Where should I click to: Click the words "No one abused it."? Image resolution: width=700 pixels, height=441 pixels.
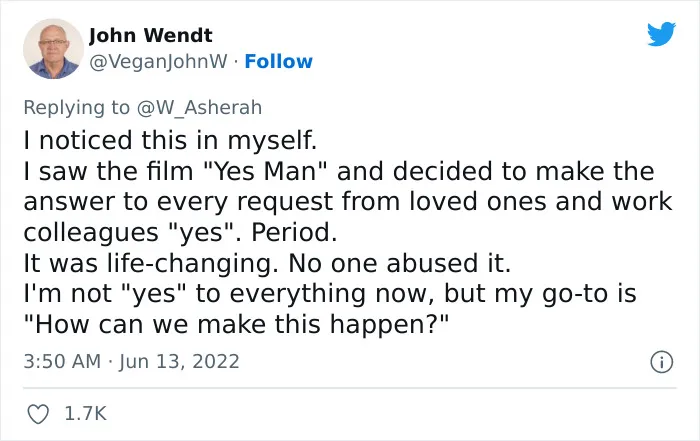coord(400,263)
